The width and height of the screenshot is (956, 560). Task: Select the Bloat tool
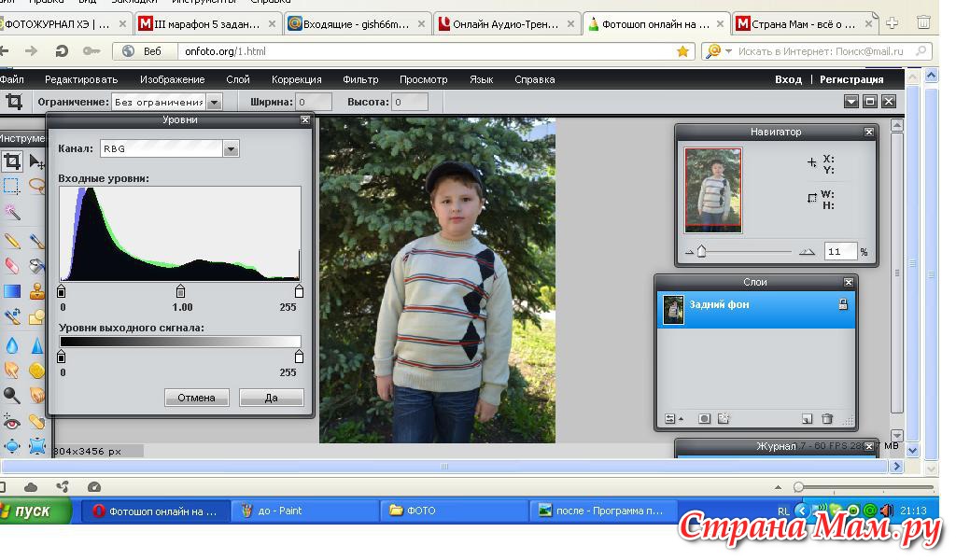coord(12,446)
